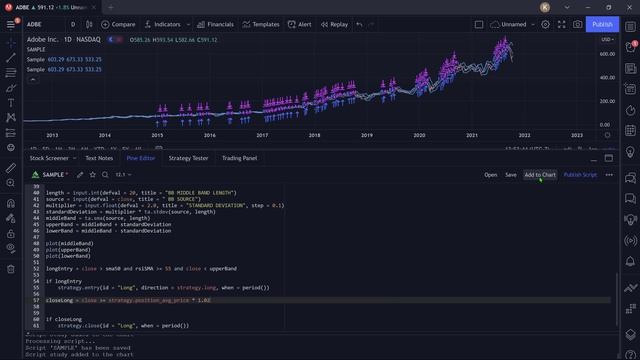Start bar Replay mode
640x360 pixels.
click(x=334, y=24)
